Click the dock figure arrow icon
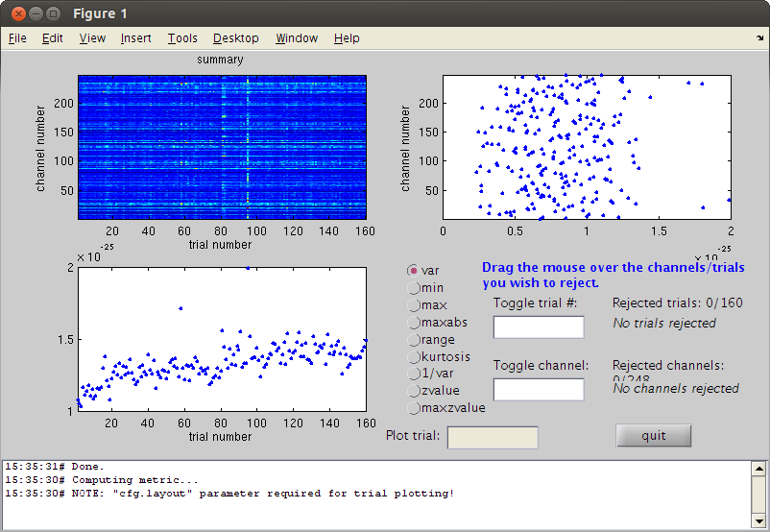The image size is (770, 532). pyautogui.click(x=759, y=37)
